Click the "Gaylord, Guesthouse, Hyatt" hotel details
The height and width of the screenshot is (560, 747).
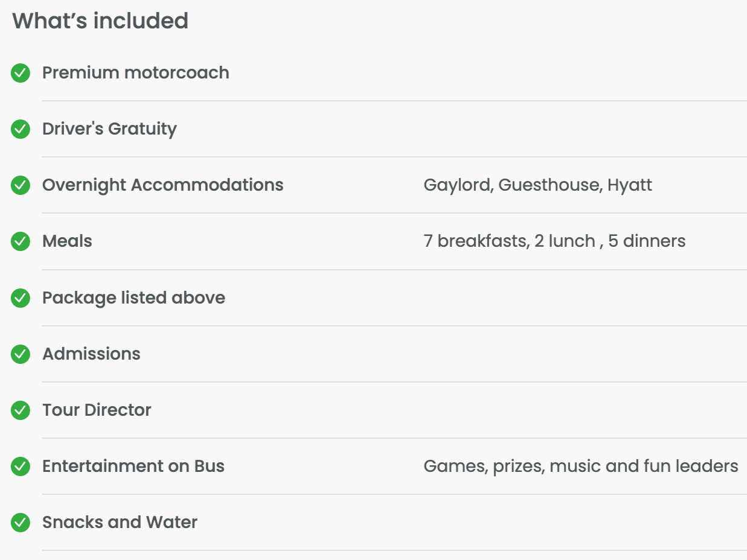(x=538, y=185)
